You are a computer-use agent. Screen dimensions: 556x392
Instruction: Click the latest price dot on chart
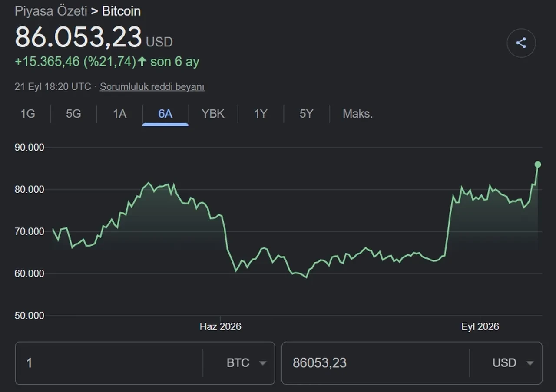click(x=538, y=165)
